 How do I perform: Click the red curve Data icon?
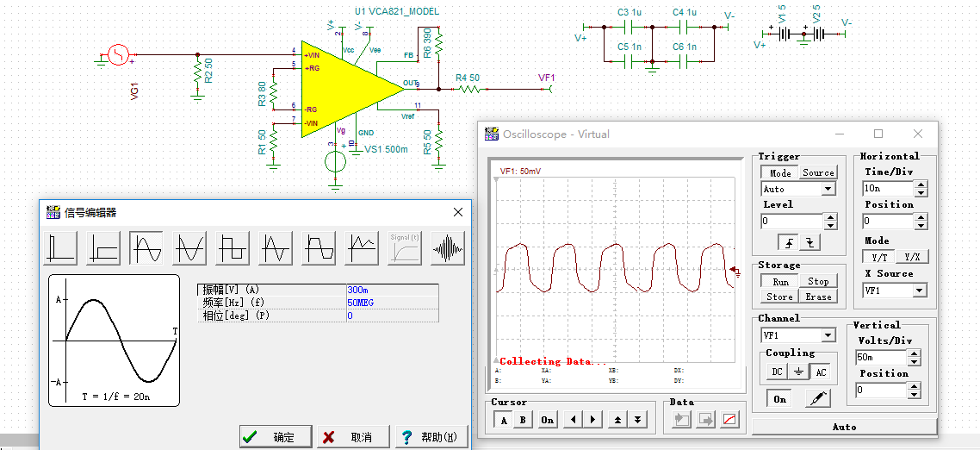tap(730, 420)
